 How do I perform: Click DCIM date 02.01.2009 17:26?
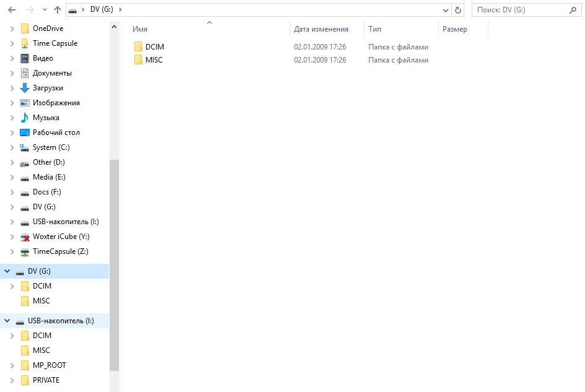point(320,46)
